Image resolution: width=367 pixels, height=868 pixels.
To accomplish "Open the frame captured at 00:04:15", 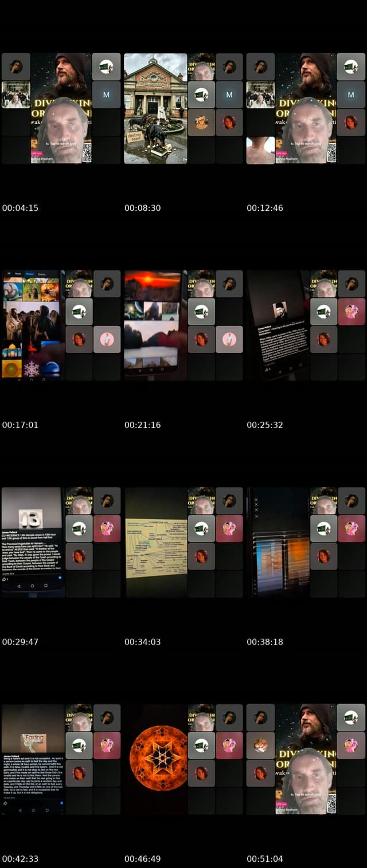I will (61, 108).
